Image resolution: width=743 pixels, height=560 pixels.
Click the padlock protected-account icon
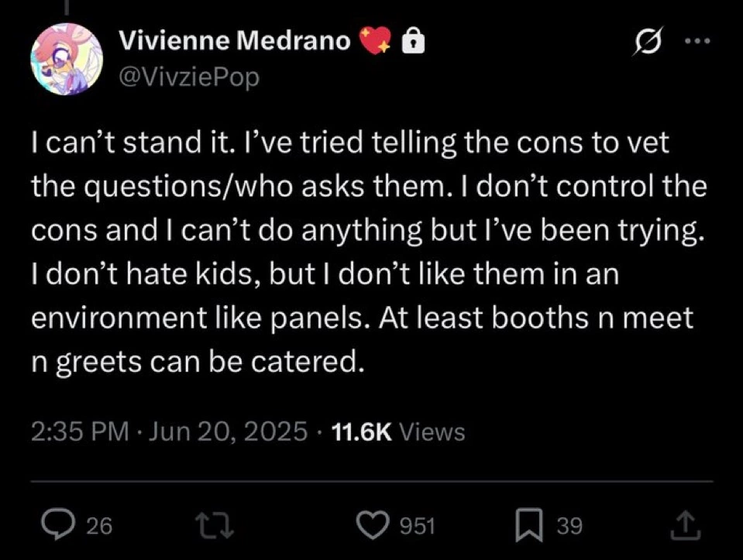[413, 41]
